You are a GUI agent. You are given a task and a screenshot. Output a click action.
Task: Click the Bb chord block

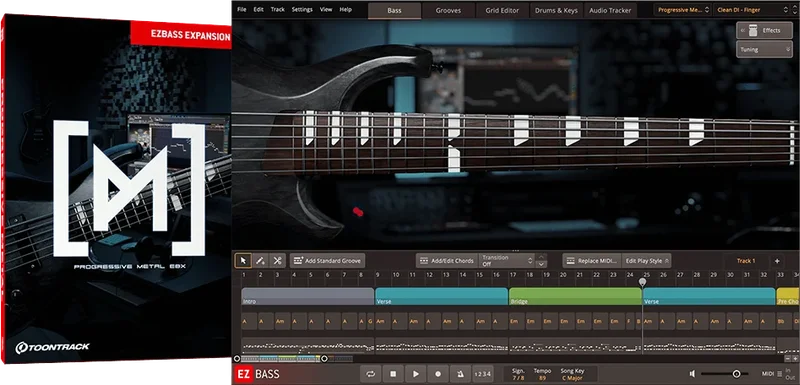tap(784, 321)
